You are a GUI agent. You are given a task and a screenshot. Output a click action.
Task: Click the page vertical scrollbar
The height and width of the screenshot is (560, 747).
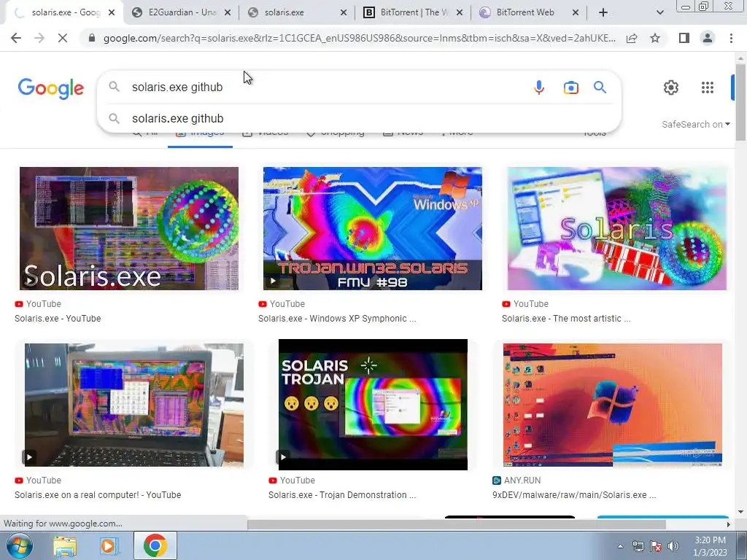click(x=740, y=102)
